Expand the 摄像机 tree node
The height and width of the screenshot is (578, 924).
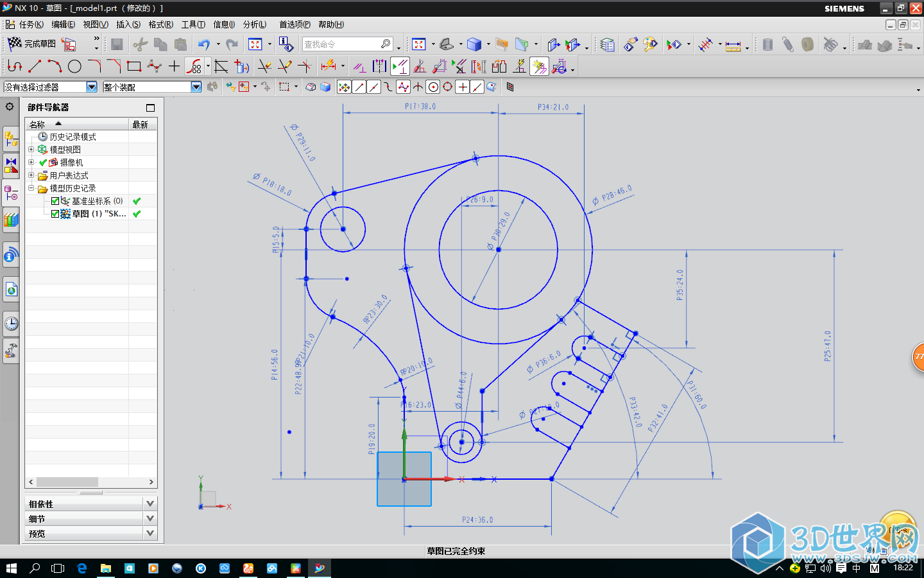coord(31,162)
